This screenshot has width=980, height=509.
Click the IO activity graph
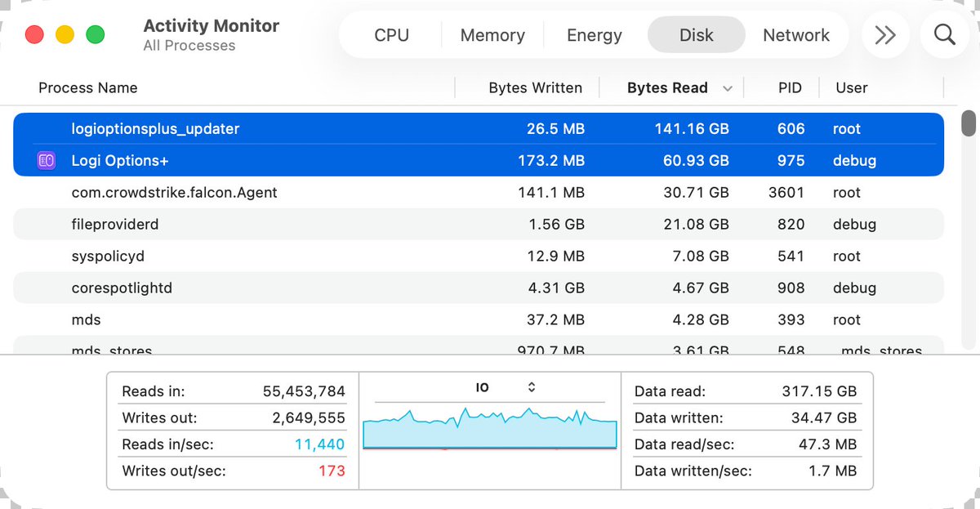coord(490,427)
